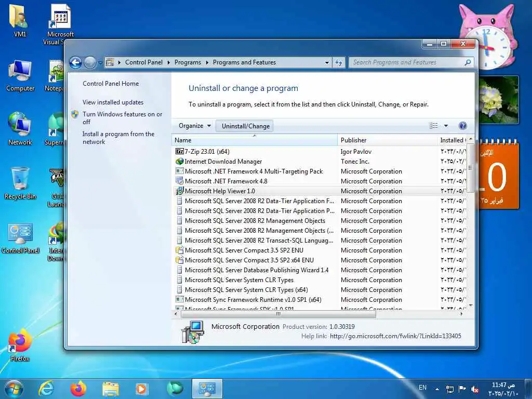Click the scroll-right arrow of horizontal scrollbar
This screenshot has height=399, width=532.
coord(462,314)
